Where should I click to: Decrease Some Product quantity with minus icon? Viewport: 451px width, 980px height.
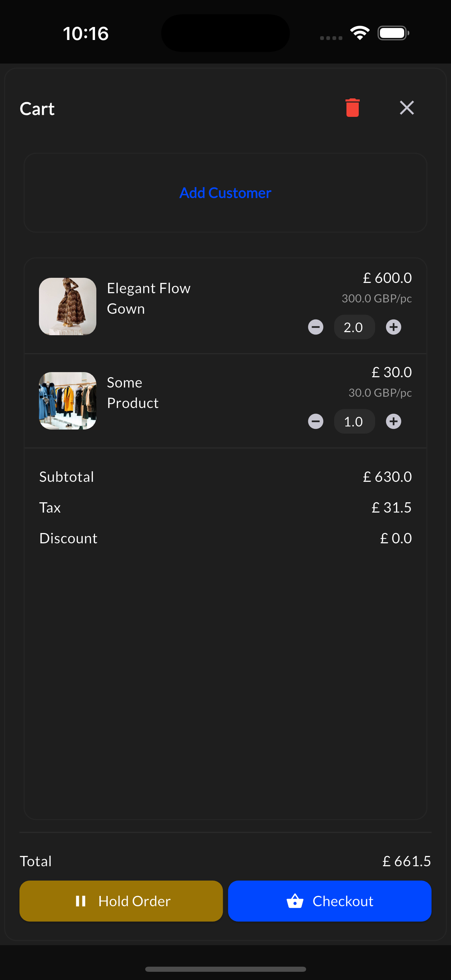(315, 422)
